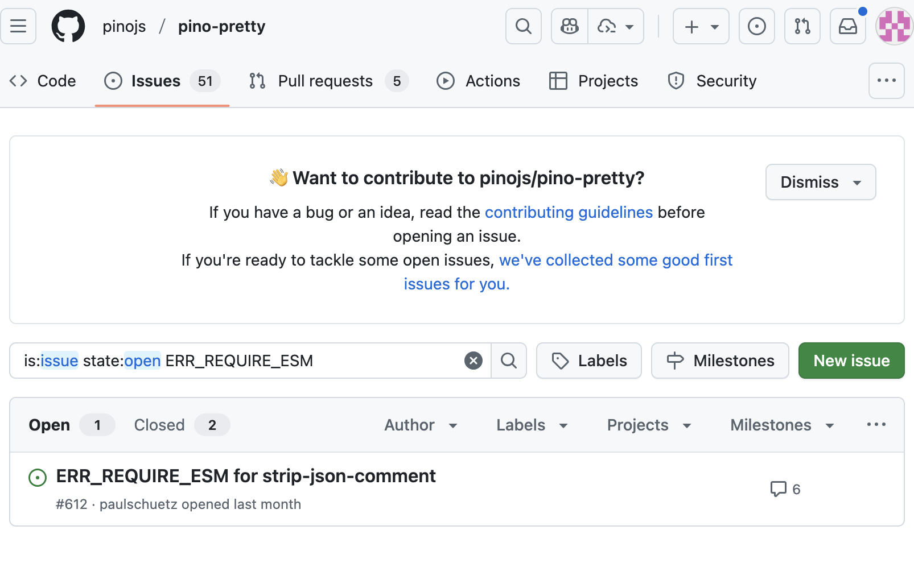Follow the contributing guidelines link
This screenshot has height=588, width=914.
569,212
